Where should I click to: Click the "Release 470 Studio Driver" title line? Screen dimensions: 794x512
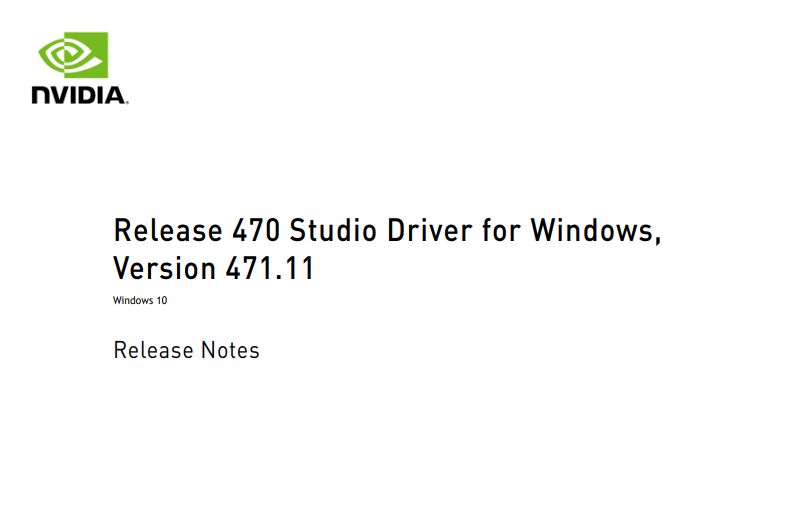click(x=387, y=230)
